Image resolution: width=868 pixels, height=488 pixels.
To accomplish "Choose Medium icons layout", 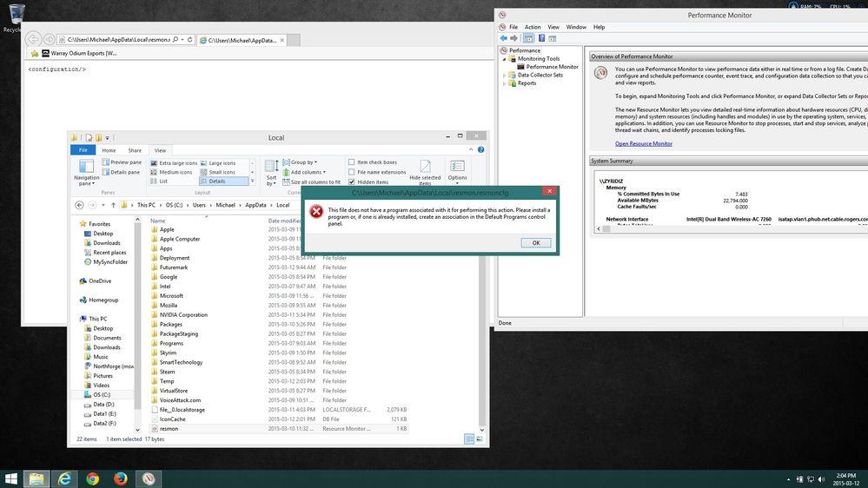I will (x=171, y=172).
